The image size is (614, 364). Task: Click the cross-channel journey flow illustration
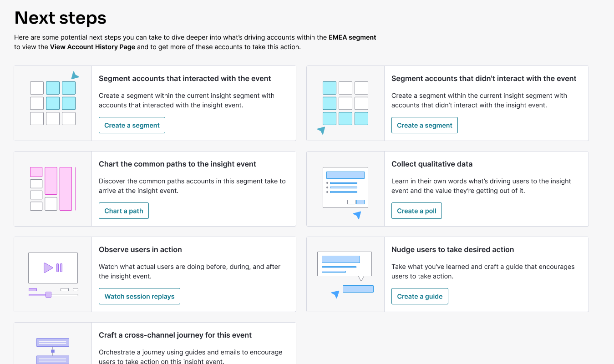click(53, 351)
